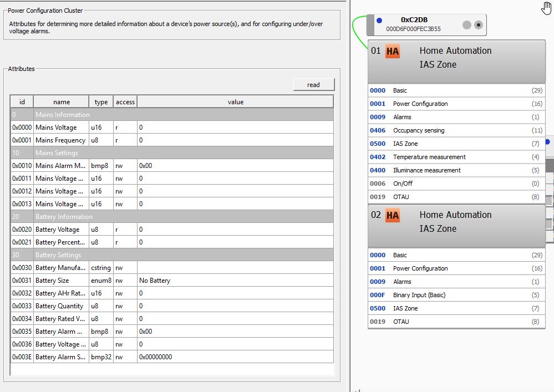554x392 pixels.
Task: Select Basic cluster under endpoint 01
Action: (x=456, y=90)
